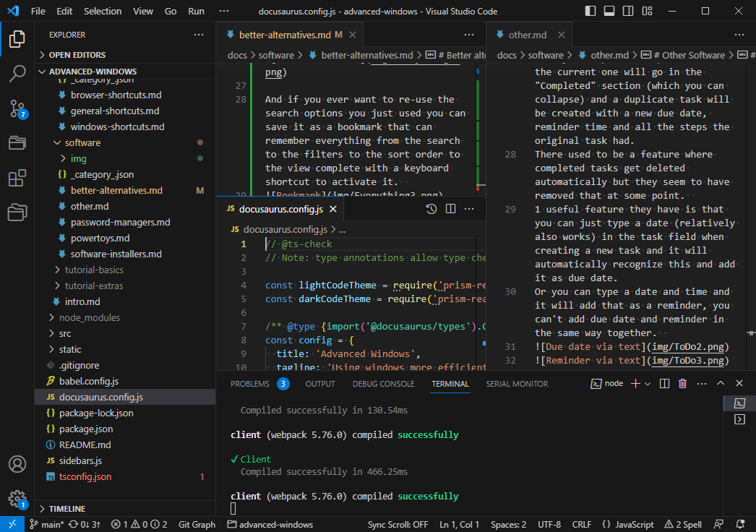Show errors and warnings in status bar
This screenshot has width=756, height=532.
[139, 524]
